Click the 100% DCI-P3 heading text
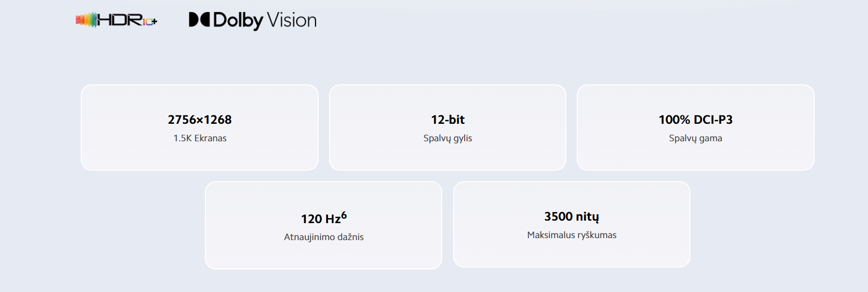Screen dimensions: 868x292 (695, 120)
